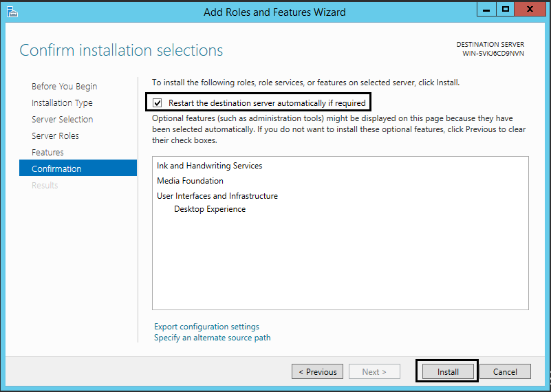Click Specify an alternate source path
The height and width of the screenshot is (392, 551).
[x=212, y=338]
